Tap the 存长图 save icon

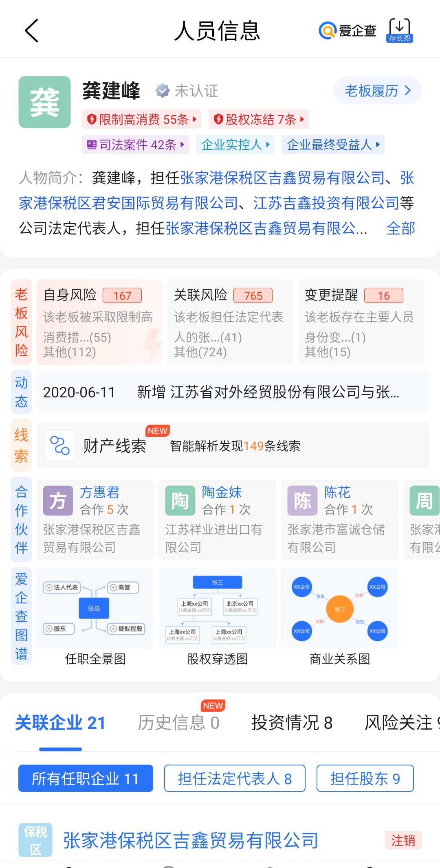click(x=400, y=31)
